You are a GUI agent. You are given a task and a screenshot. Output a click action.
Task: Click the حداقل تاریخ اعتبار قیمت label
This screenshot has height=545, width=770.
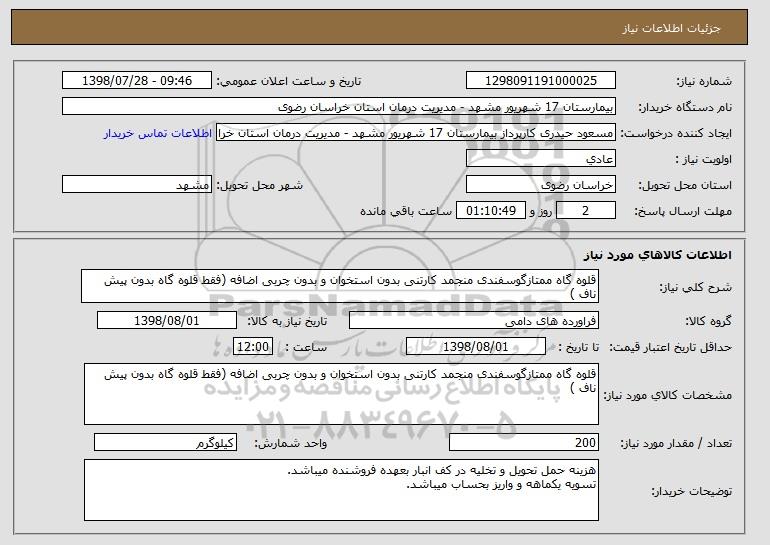tap(670, 347)
